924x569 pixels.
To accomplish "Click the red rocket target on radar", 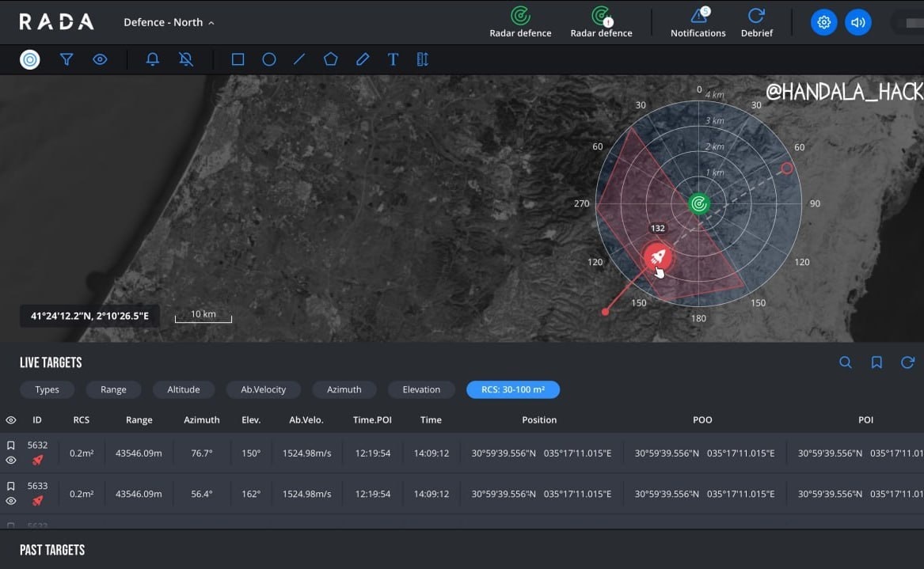I will (656, 256).
